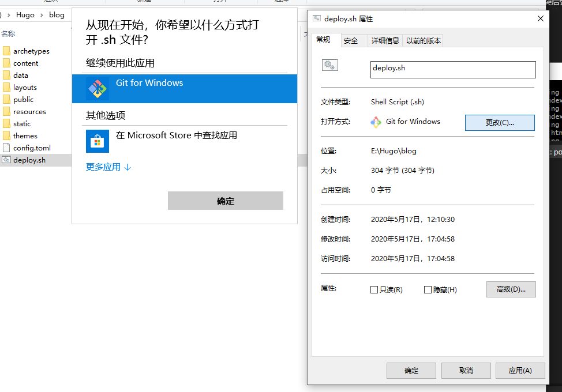The height and width of the screenshot is (392, 562).
Task: Select the deploy.sh name in the file list
Action: pyautogui.click(x=29, y=160)
